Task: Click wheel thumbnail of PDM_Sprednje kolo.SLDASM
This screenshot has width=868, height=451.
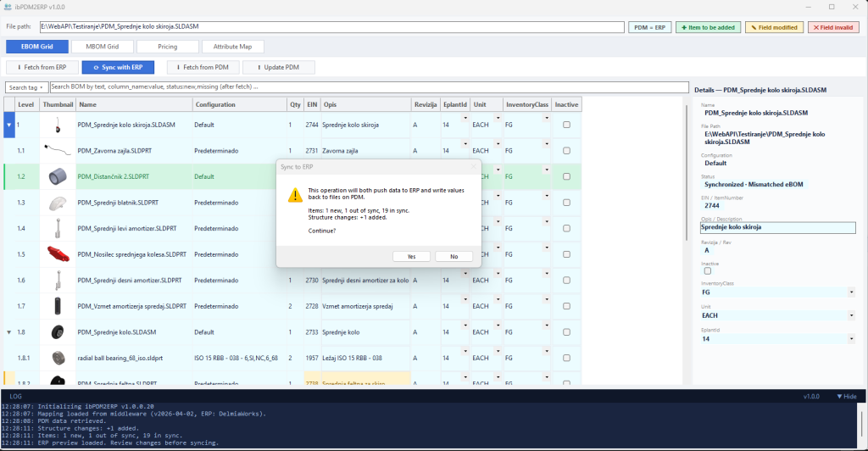Action: click(58, 332)
